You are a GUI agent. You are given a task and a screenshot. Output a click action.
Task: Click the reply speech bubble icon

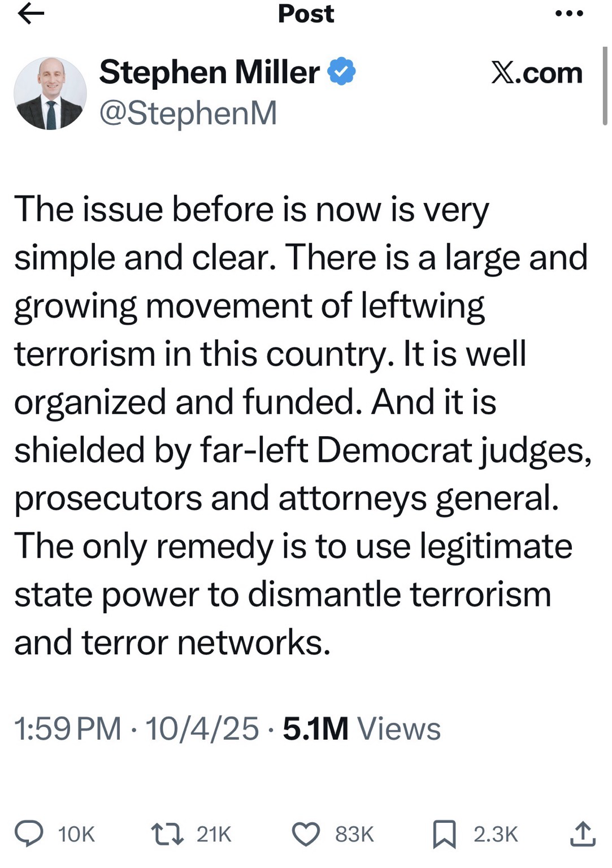click(29, 834)
